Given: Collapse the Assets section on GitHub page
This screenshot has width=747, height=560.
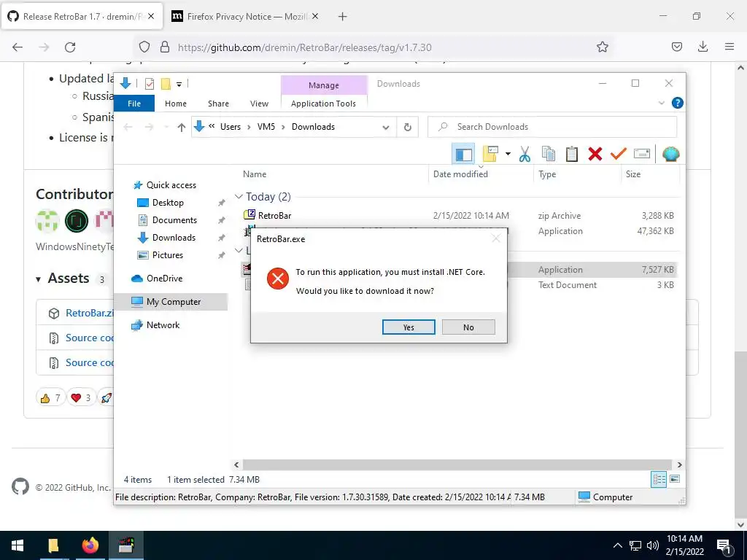Looking at the screenshot, I should pyautogui.click(x=39, y=279).
